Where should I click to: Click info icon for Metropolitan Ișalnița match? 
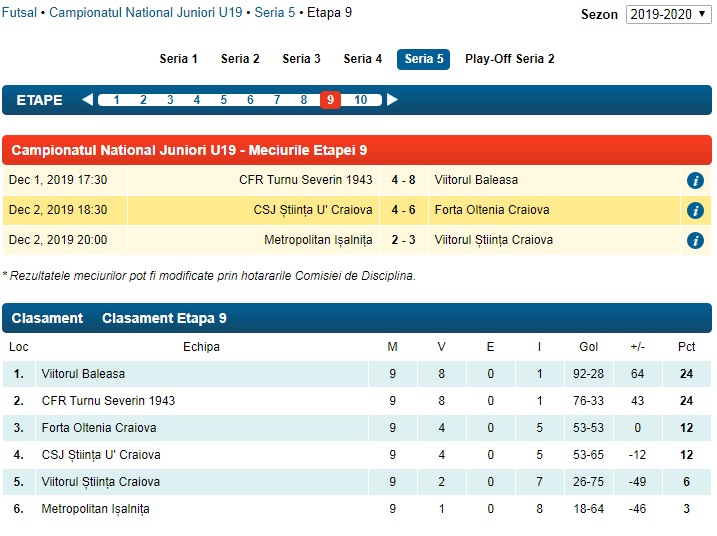[x=695, y=241]
